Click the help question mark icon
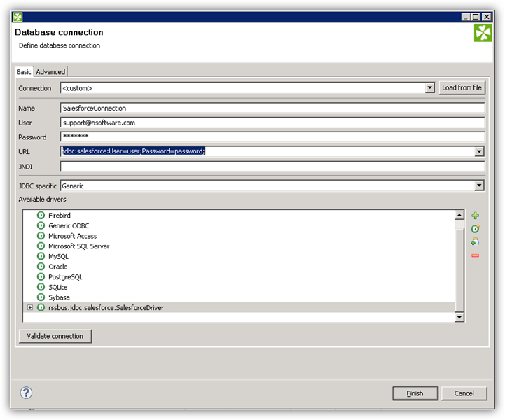 click(27, 393)
